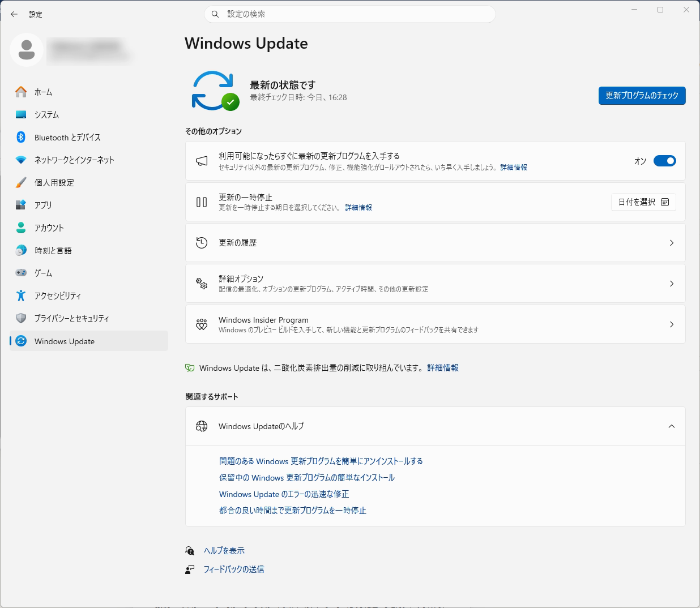This screenshot has width=700, height=608.
Task: Click the megaphone icon for latest updates
Action: [202, 161]
